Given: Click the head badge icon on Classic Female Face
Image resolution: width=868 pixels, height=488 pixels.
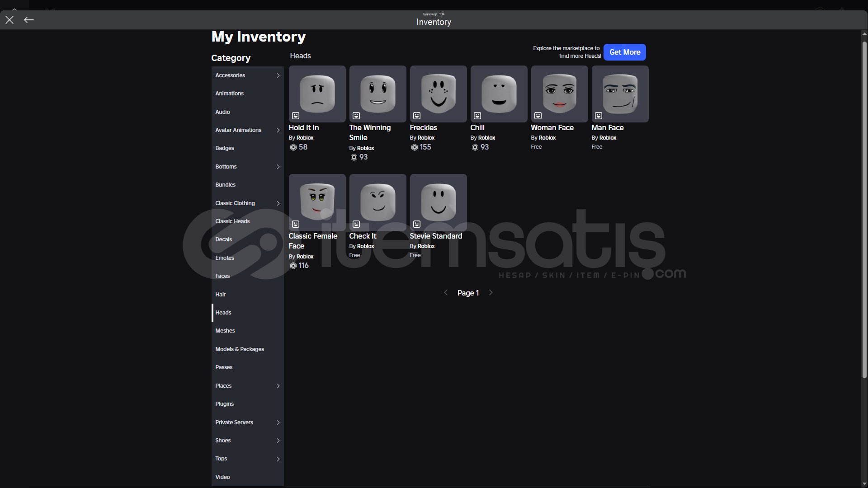Looking at the screenshot, I should [x=296, y=224].
